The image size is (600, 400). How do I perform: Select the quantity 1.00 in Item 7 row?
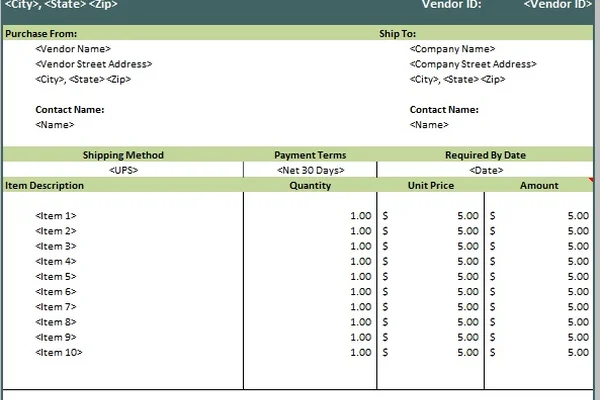coord(361,307)
